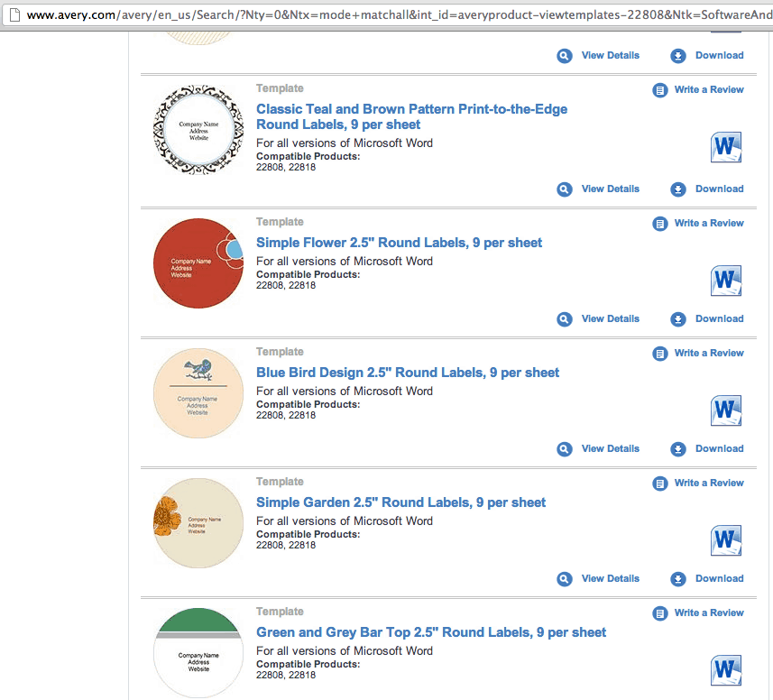Open Blue Bird Design 2.5" Round Labels title
The image size is (773, 700).
(408, 373)
